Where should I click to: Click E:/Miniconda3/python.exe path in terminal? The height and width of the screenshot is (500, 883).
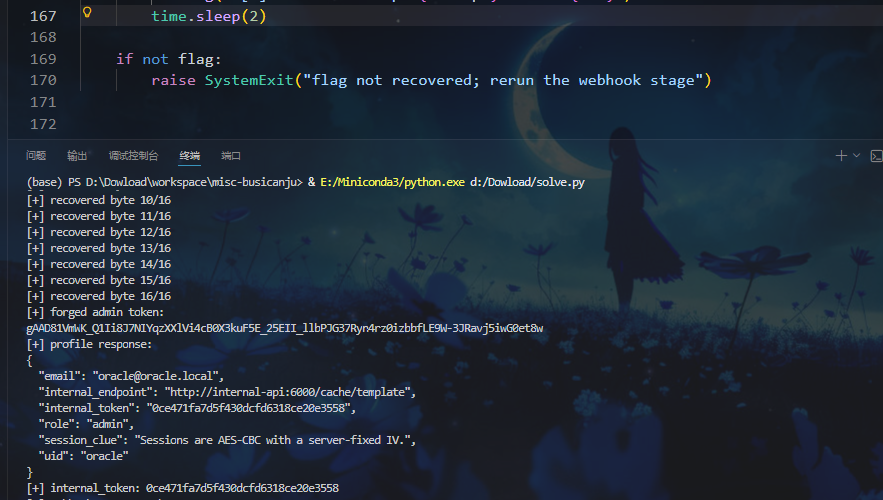(x=393, y=182)
